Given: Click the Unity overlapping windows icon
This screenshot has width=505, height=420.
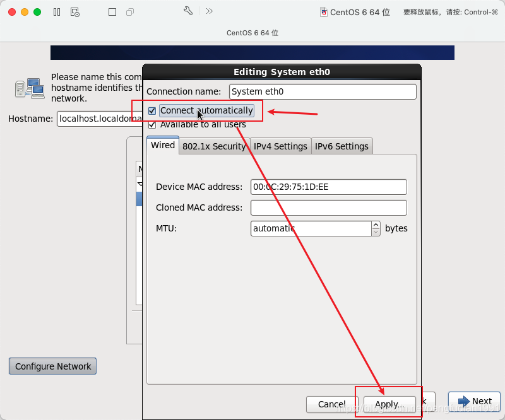Looking at the screenshot, I should [130, 12].
